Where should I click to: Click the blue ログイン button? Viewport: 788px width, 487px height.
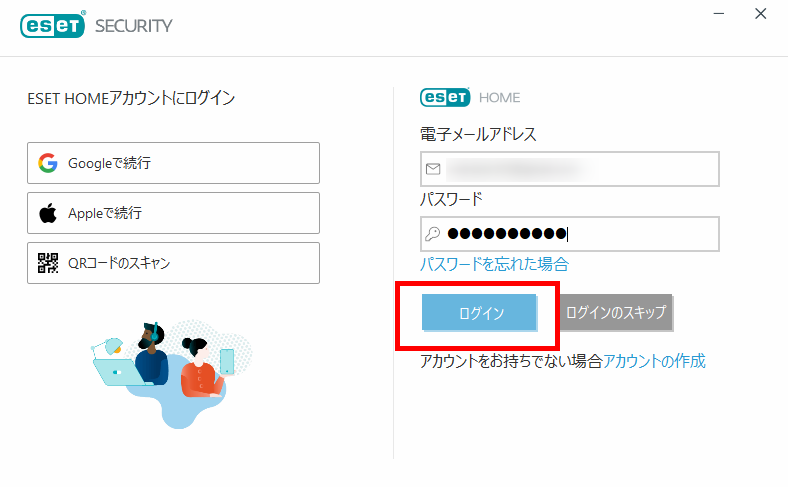click(x=479, y=313)
